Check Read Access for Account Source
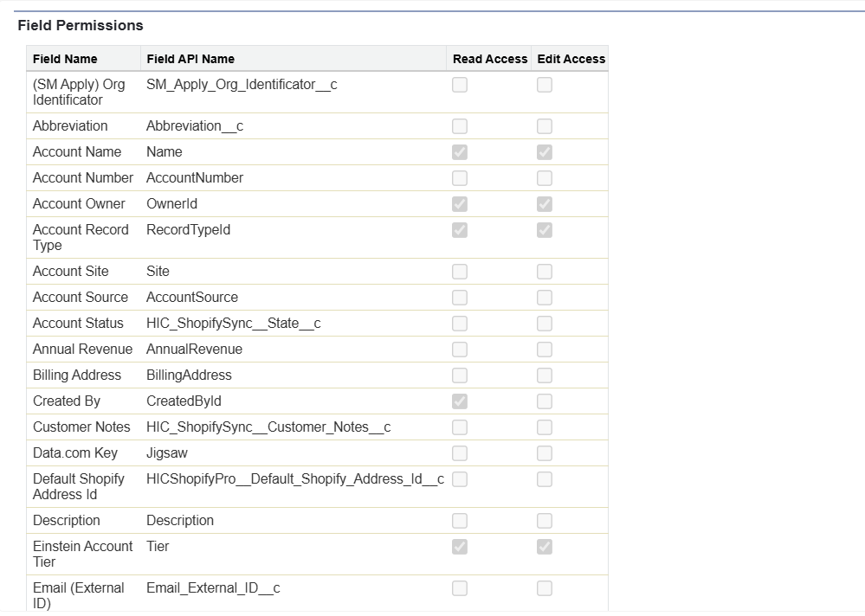The width and height of the screenshot is (865, 616). click(460, 298)
